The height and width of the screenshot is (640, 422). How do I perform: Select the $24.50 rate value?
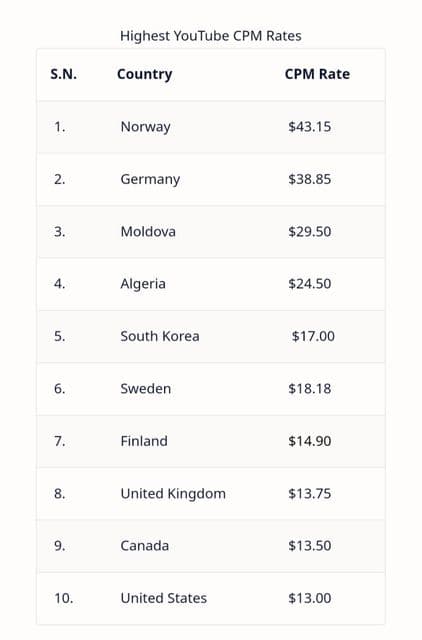pyautogui.click(x=309, y=284)
